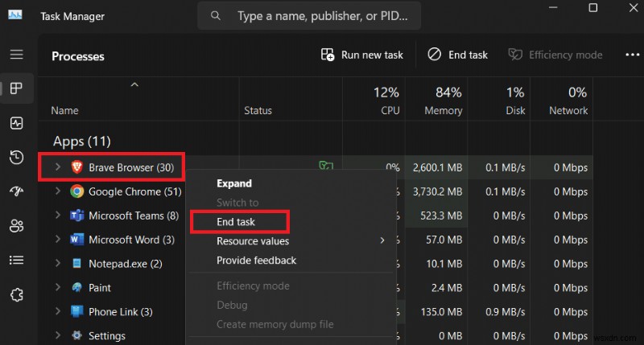Sort by the Memory column header
Screen dimensions: 644x345
(x=444, y=111)
